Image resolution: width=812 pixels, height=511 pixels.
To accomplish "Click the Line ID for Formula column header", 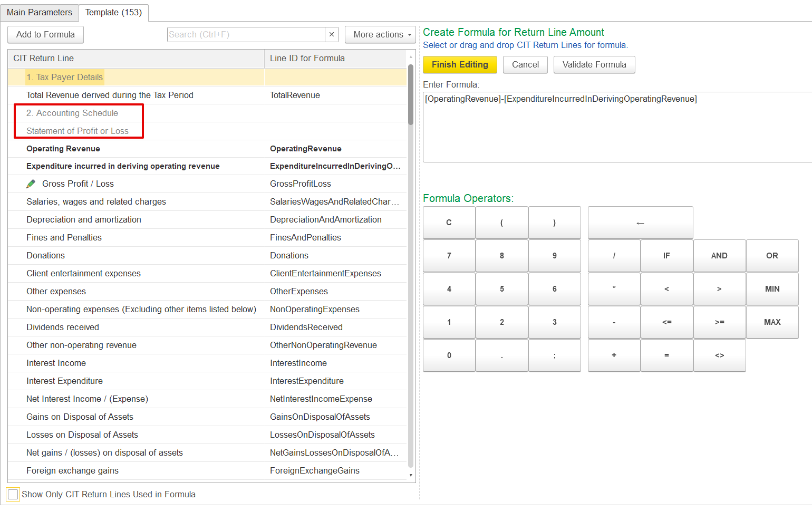I will pos(335,59).
